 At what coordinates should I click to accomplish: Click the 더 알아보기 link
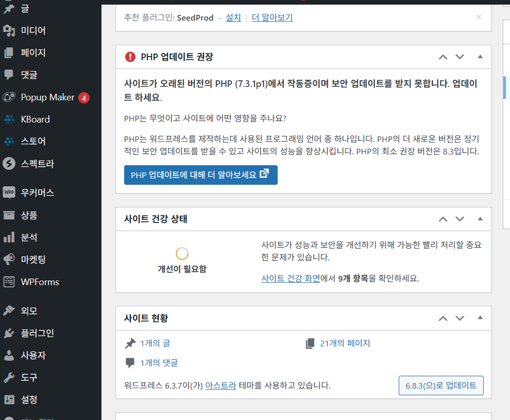(x=272, y=17)
